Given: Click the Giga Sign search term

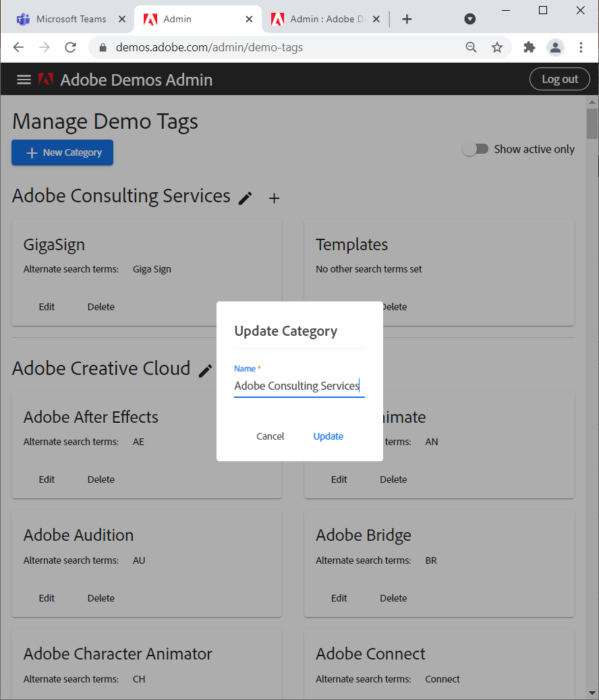Looking at the screenshot, I should [152, 269].
